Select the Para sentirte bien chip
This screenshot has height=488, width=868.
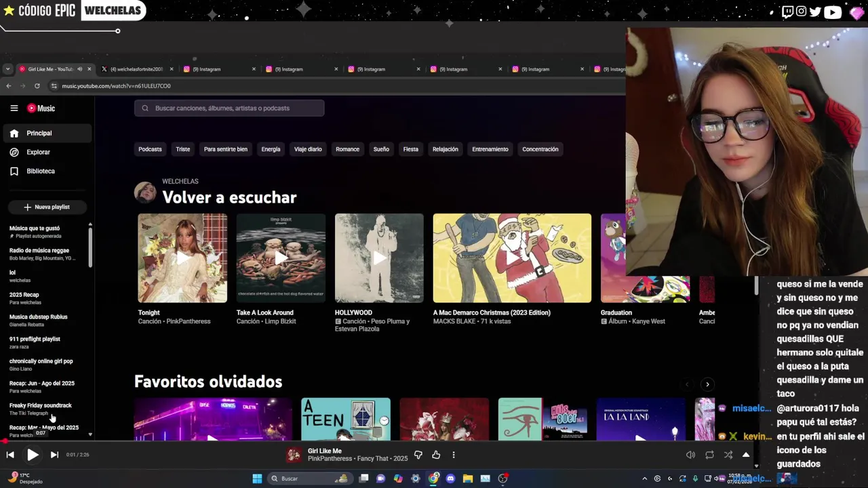[x=226, y=149]
